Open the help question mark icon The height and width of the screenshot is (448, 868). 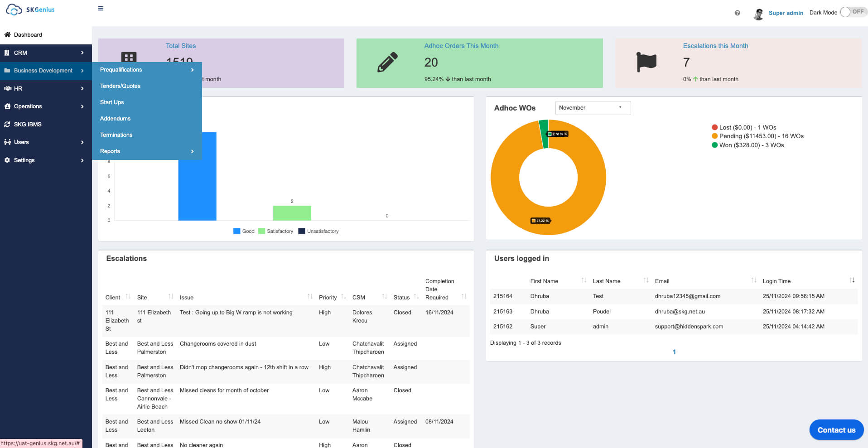738,13
